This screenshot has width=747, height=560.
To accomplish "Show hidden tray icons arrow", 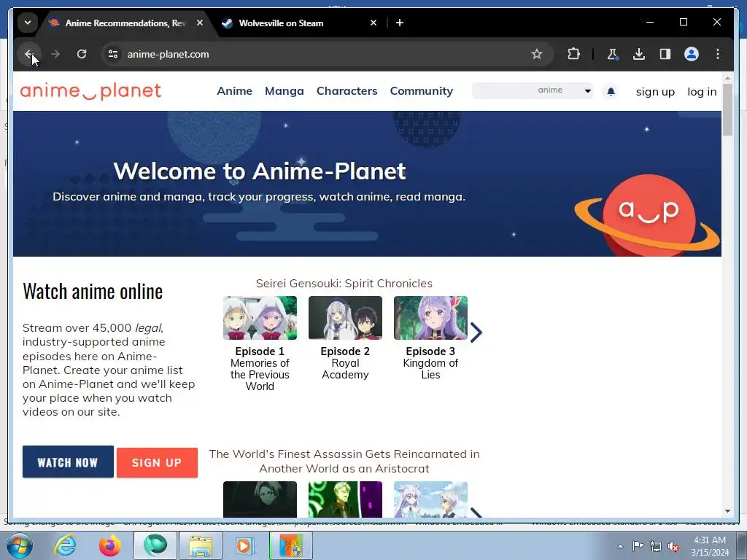I will click(x=620, y=546).
